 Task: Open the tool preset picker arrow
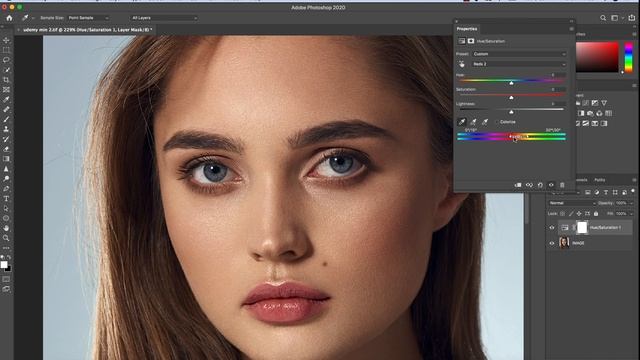33,18
